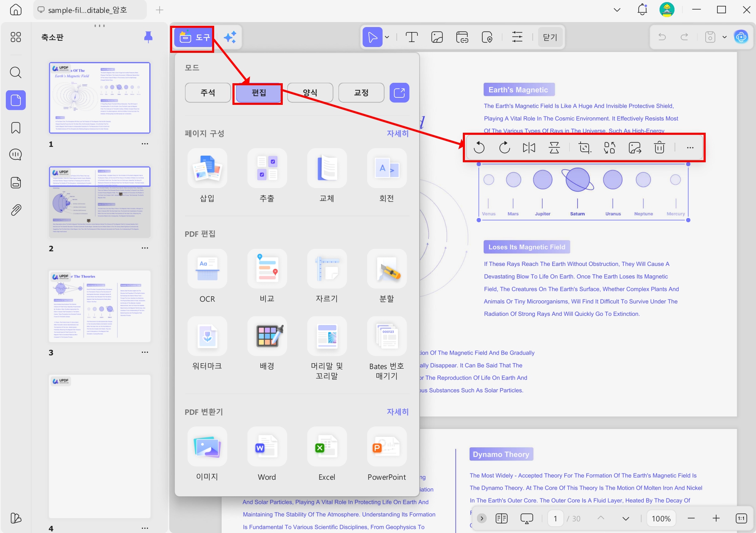Screen dimensions: 756x533
Task: Open the comments sidebar icon
Action: coord(16,155)
